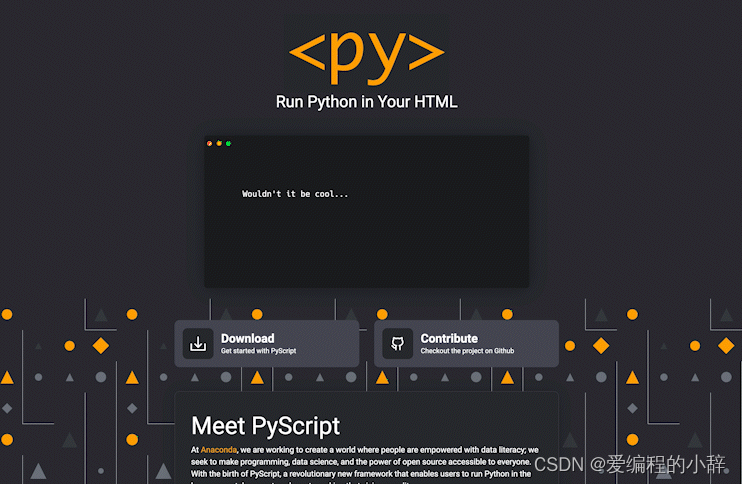The height and width of the screenshot is (484, 742).
Task: Open the Contribute project on Github button
Action: (x=467, y=343)
